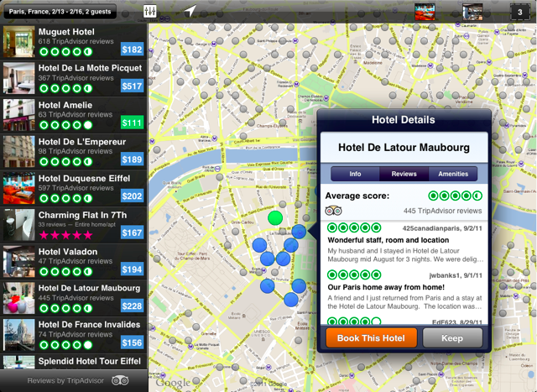Switch to the Amenities tab
Viewport: 537px width, 392px height.
[x=453, y=174]
